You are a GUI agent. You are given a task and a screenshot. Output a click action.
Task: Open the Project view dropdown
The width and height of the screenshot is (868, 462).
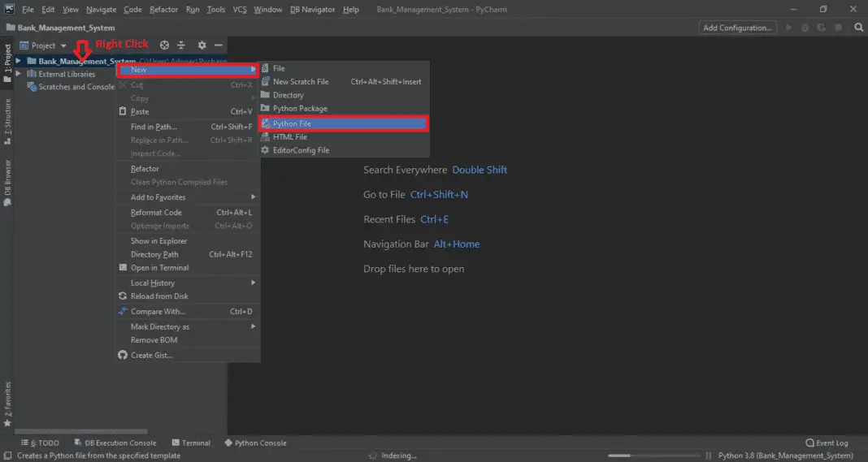click(x=49, y=45)
